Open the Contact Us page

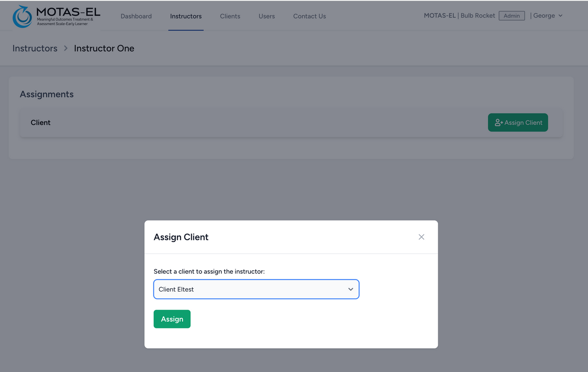[309, 16]
